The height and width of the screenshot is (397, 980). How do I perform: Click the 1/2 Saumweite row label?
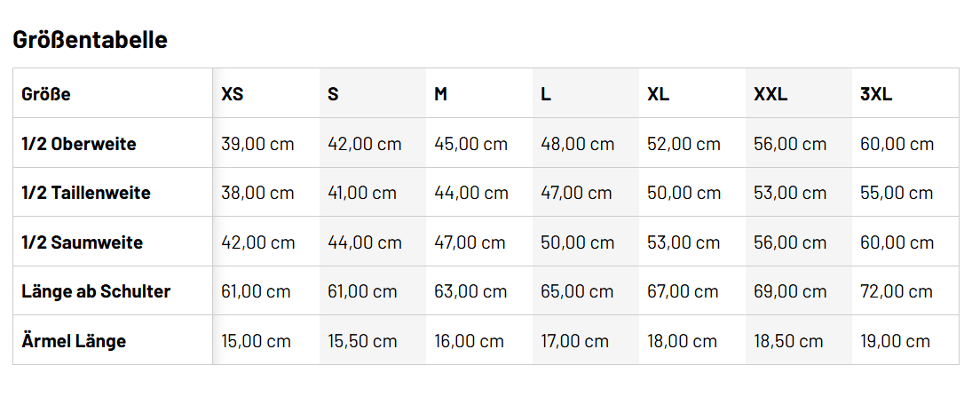coord(82,242)
